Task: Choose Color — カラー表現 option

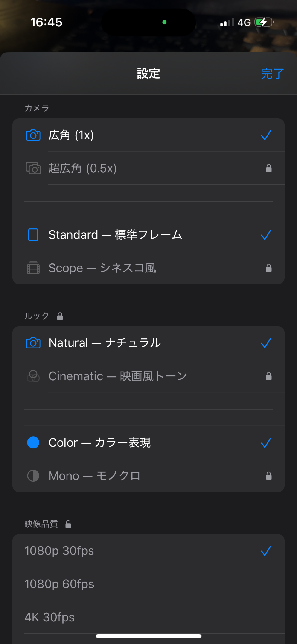Action: (x=148, y=442)
